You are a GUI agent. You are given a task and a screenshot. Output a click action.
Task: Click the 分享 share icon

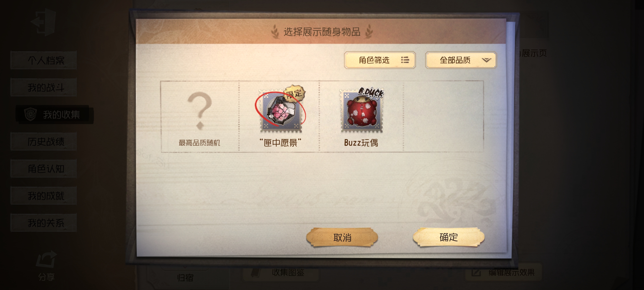coord(46,265)
